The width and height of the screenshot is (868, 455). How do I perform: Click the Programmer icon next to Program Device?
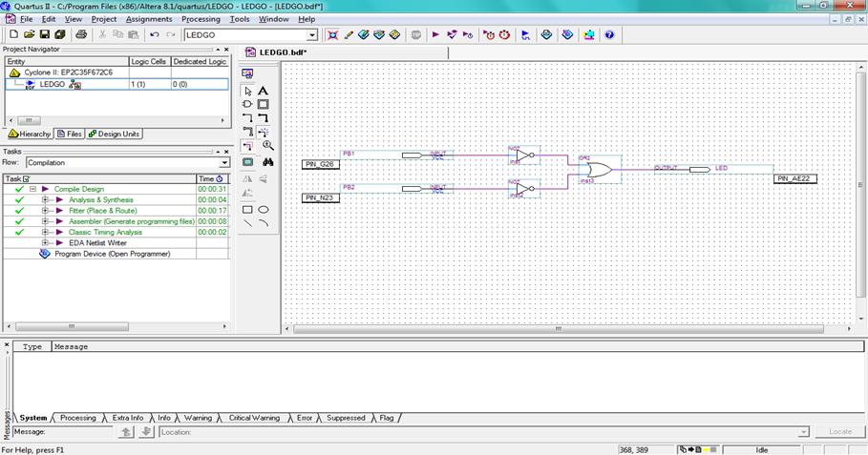[45, 254]
